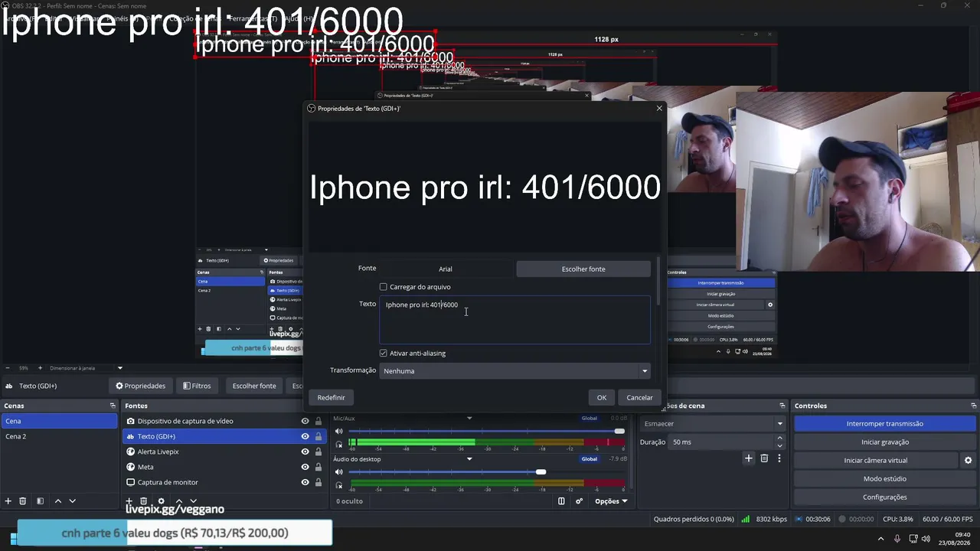Expand the Mic/Aux options arrow

pyautogui.click(x=469, y=419)
